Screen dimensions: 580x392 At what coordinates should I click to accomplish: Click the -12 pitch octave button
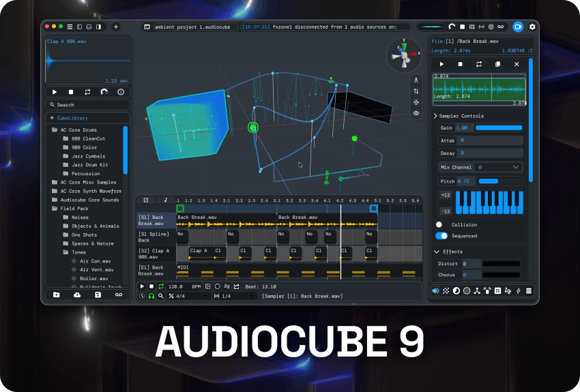click(446, 211)
